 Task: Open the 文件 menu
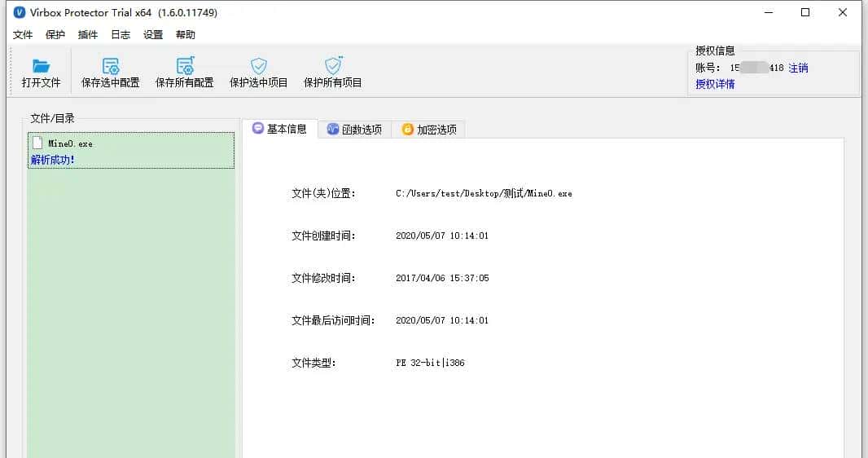pos(23,35)
